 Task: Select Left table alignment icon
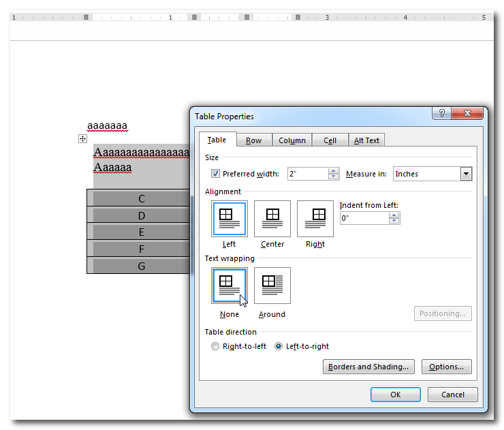(x=230, y=218)
